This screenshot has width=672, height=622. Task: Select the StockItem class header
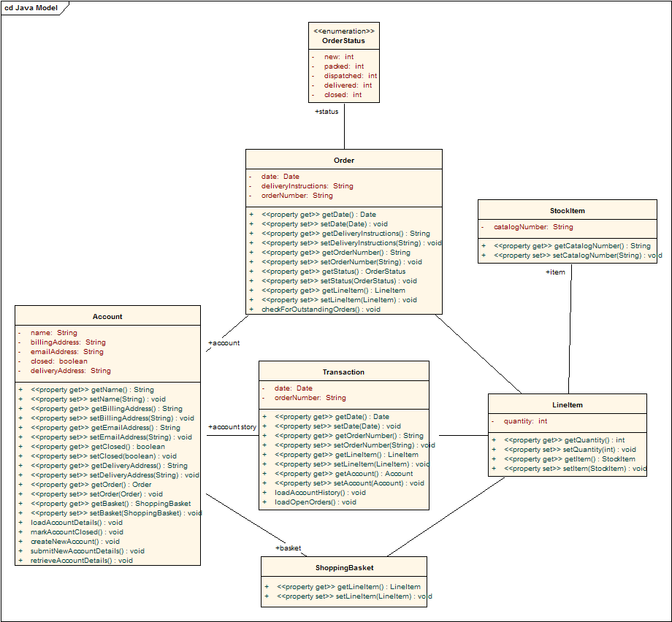567,210
